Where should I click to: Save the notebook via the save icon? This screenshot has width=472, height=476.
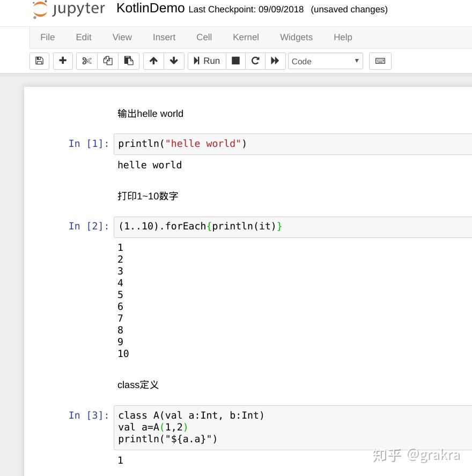39,61
